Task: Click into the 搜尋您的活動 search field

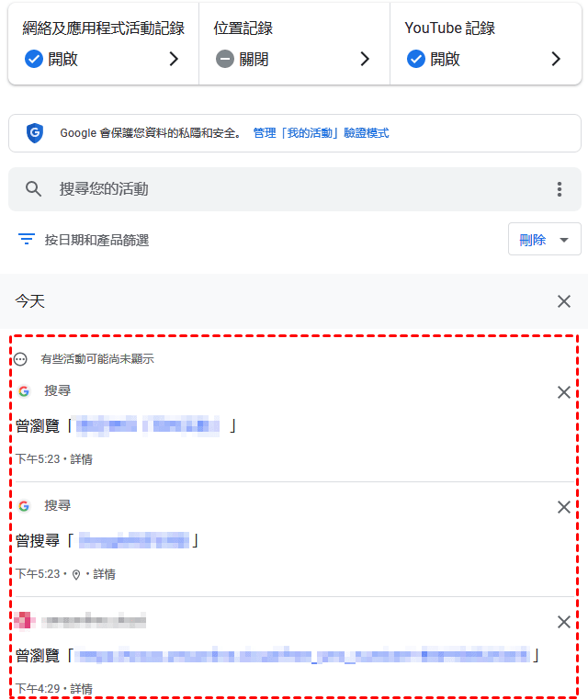Action: coord(295,189)
